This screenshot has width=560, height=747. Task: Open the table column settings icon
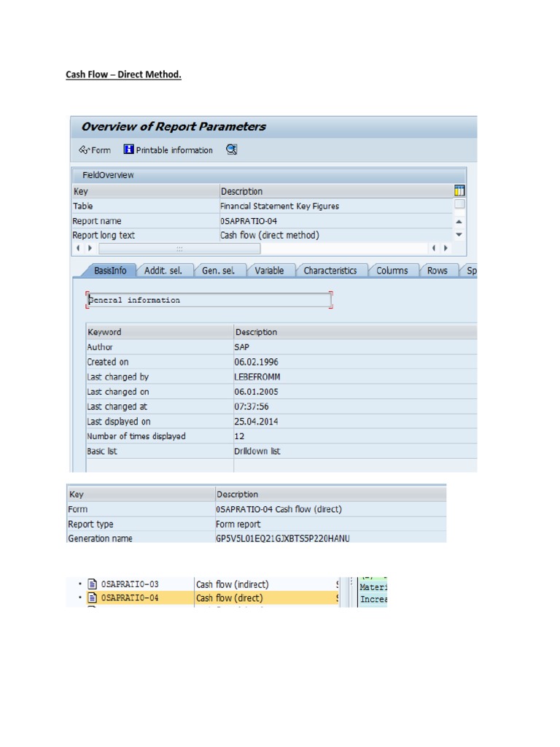(x=459, y=191)
